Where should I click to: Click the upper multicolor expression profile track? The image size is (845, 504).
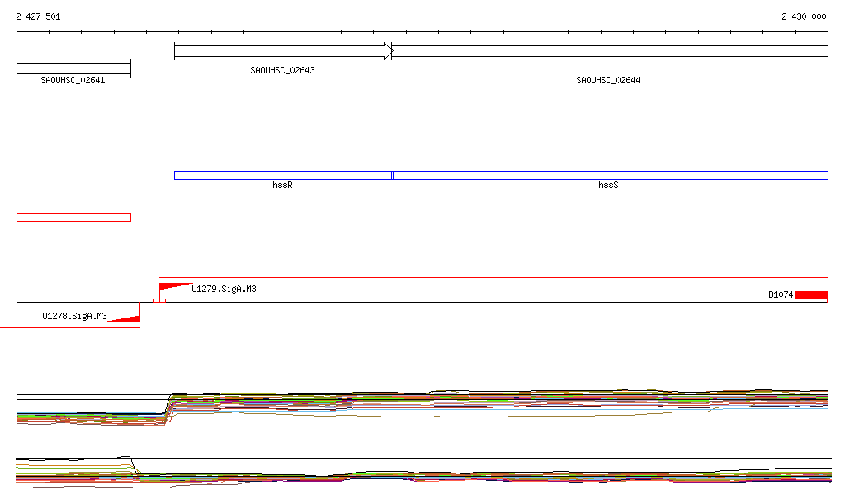click(x=495, y=401)
